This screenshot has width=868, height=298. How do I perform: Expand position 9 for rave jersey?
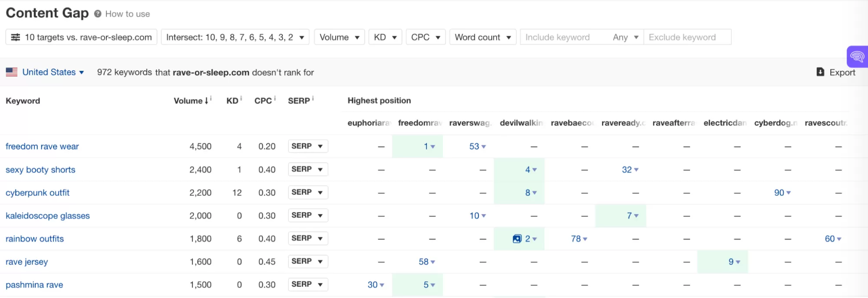pyautogui.click(x=734, y=262)
